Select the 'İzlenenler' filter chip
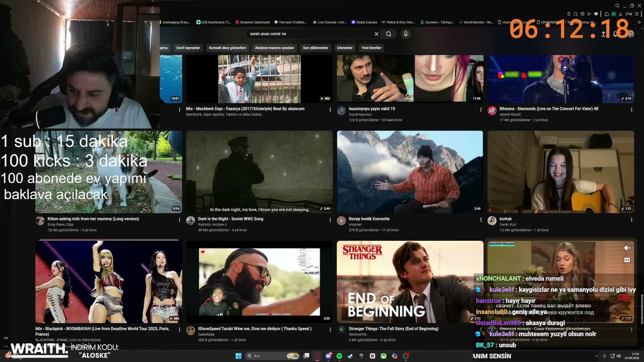 tap(345, 48)
